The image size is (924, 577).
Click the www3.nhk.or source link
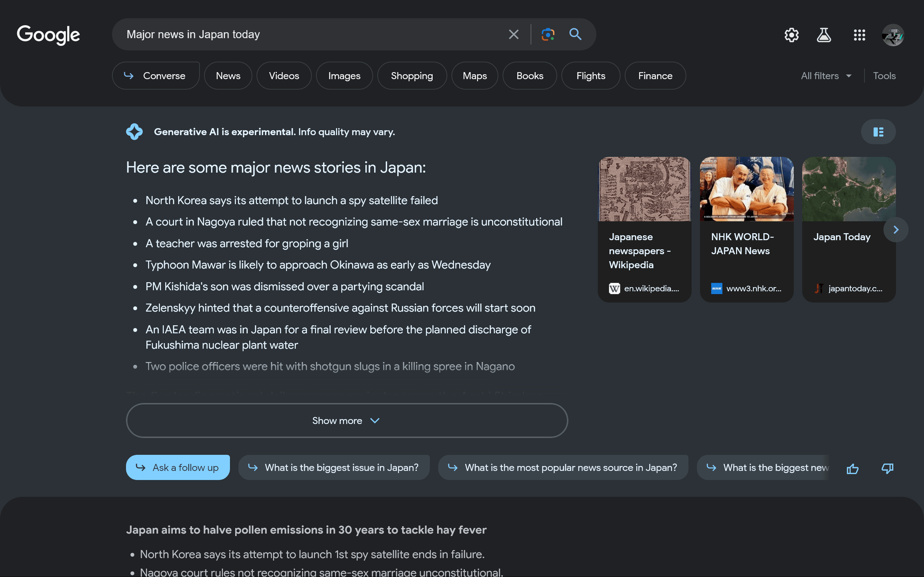coord(747,288)
